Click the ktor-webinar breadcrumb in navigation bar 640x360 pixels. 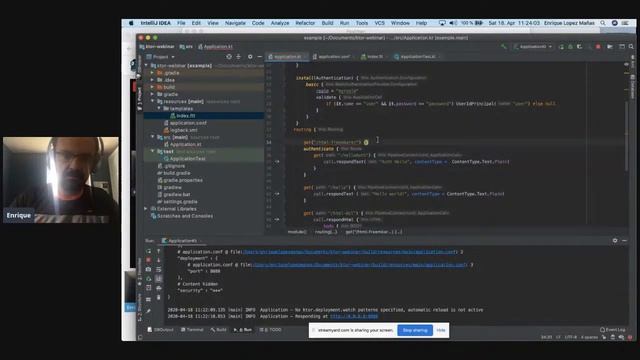tap(157, 47)
